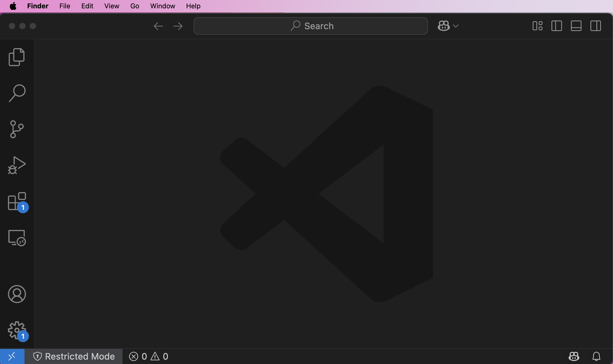Screen dimensions: 613x364
Task: Open the Run and Debug view
Action: click(x=17, y=165)
